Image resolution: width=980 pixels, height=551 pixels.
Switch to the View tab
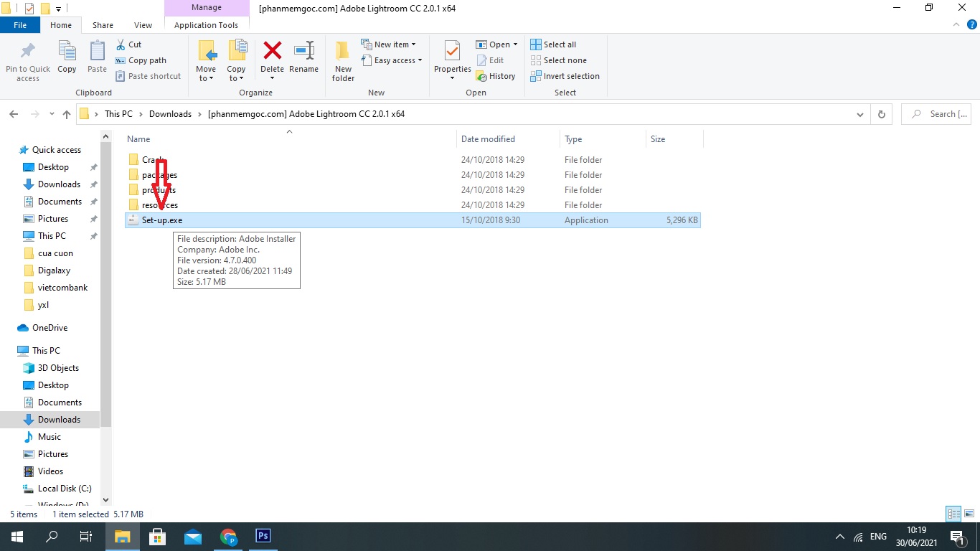click(143, 25)
